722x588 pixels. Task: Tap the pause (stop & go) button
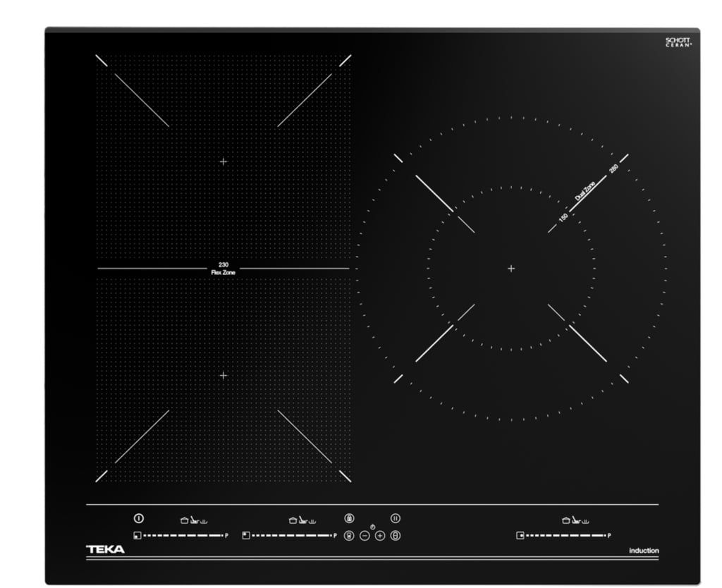pyautogui.click(x=396, y=517)
